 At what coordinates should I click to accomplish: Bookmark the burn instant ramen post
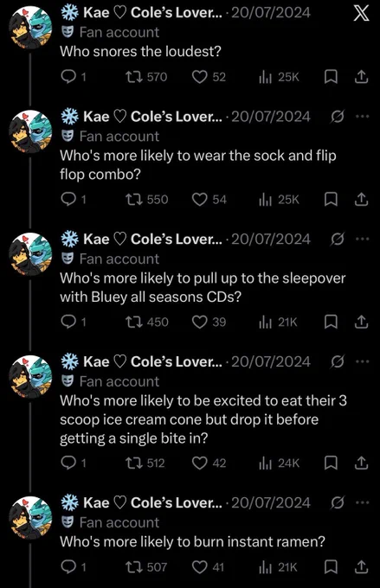tap(331, 567)
